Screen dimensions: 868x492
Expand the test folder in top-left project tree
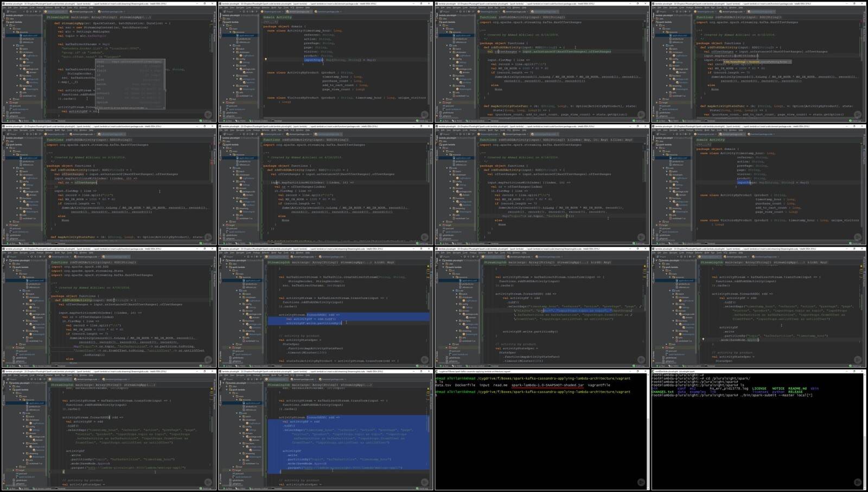pos(11,99)
